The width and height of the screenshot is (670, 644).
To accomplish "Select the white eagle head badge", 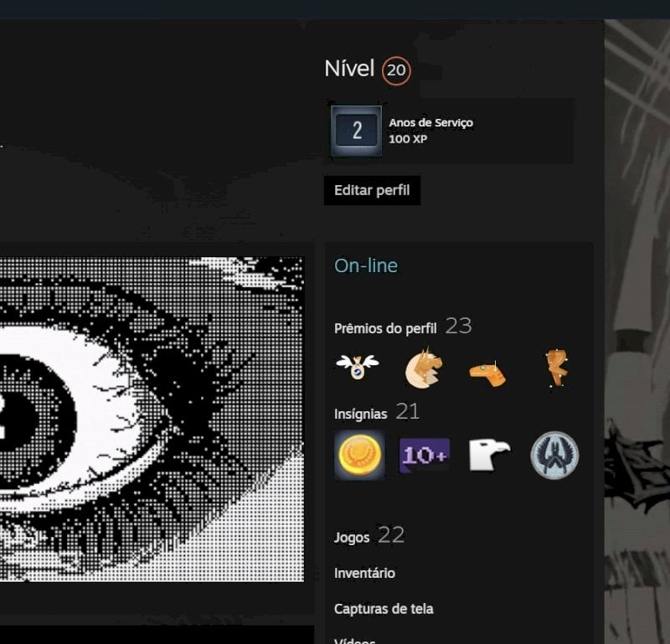I will click(x=489, y=455).
